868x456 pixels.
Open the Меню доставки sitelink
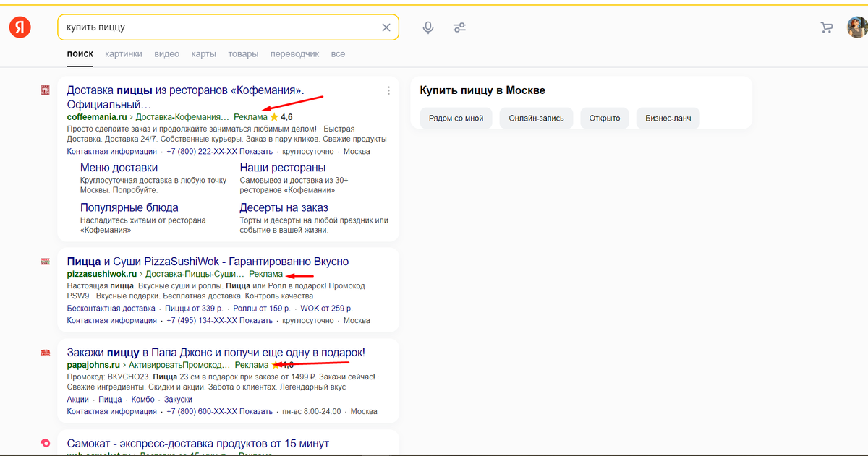[119, 168]
